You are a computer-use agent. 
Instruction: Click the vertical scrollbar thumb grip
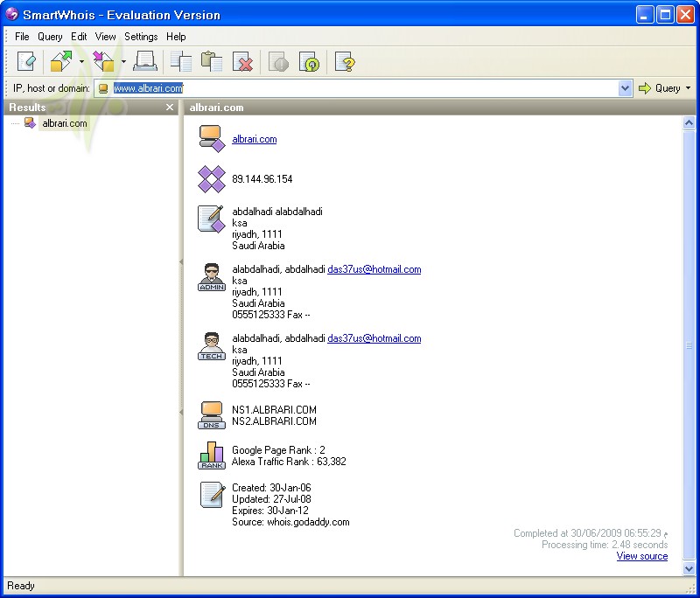(689, 345)
